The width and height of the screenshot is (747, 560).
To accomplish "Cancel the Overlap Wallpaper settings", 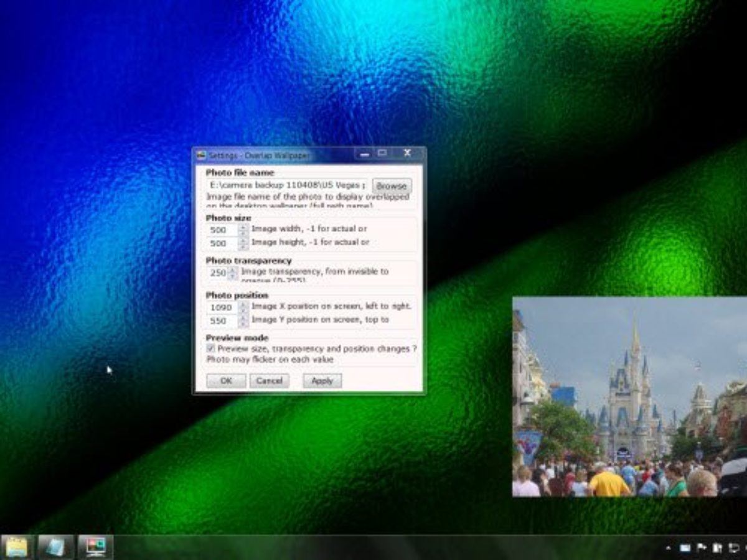I will (x=270, y=381).
